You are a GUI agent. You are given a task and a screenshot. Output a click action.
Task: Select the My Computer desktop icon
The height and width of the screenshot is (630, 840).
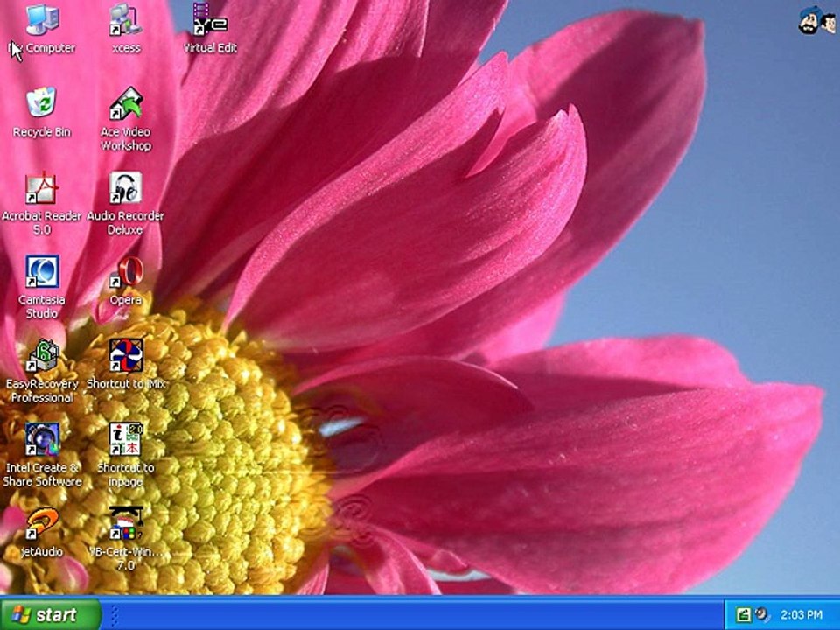tap(42, 19)
